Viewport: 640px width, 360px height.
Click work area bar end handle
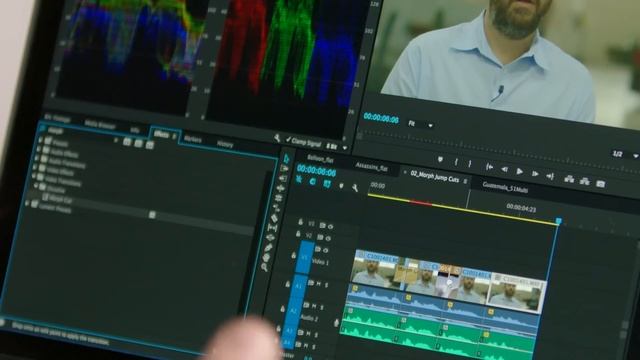pyautogui.click(x=559, y=221)
